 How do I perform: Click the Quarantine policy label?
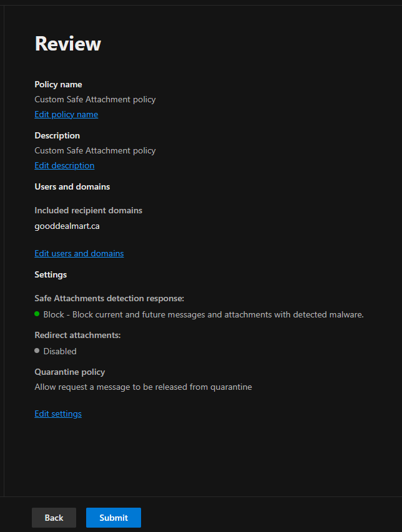coord(70,372)
